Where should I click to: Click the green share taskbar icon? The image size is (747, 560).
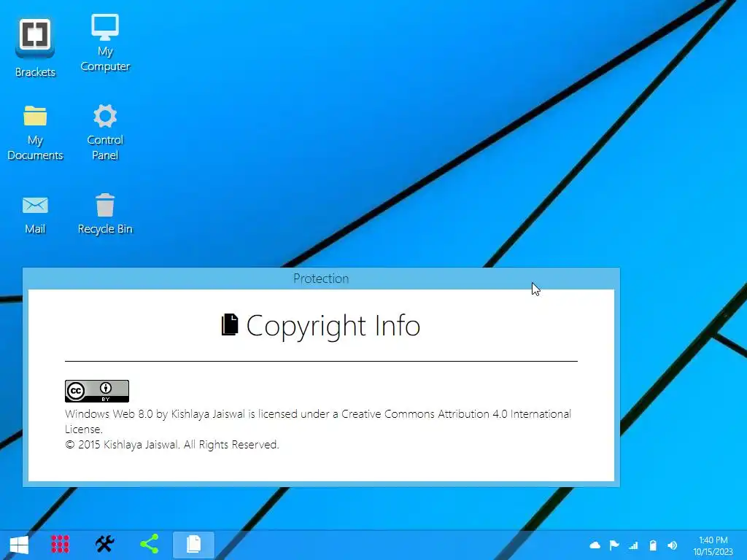click(x=149, y=544)
